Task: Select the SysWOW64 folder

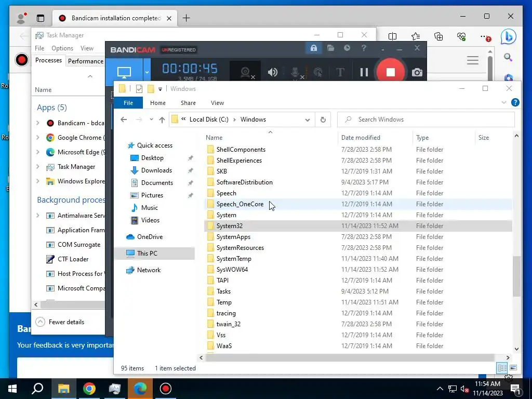Action: (x=358, y=270)
